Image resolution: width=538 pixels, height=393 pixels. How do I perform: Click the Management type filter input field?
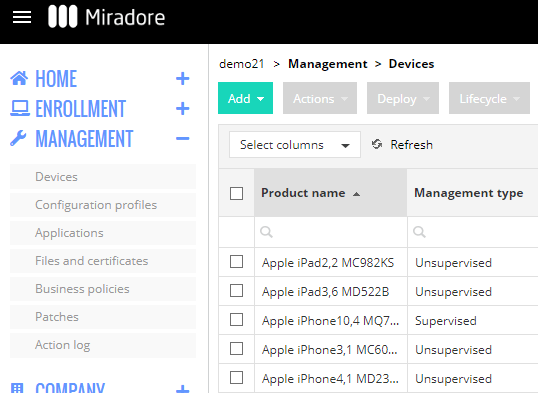[x=473, y=232]
